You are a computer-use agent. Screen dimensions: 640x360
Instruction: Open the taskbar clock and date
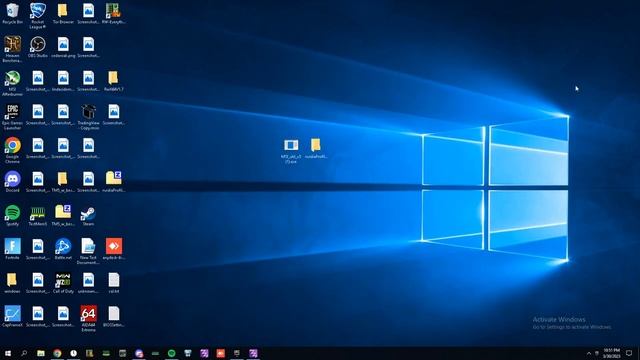[611, 353]
